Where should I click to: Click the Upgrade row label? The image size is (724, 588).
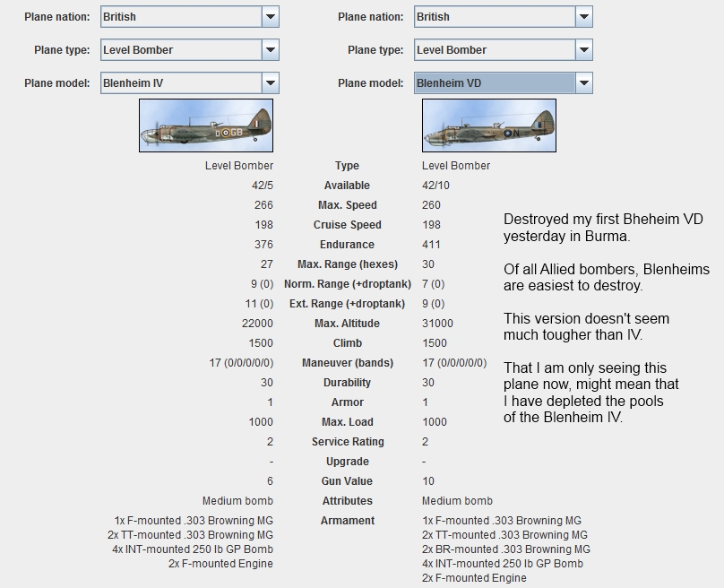click(348, 462)
